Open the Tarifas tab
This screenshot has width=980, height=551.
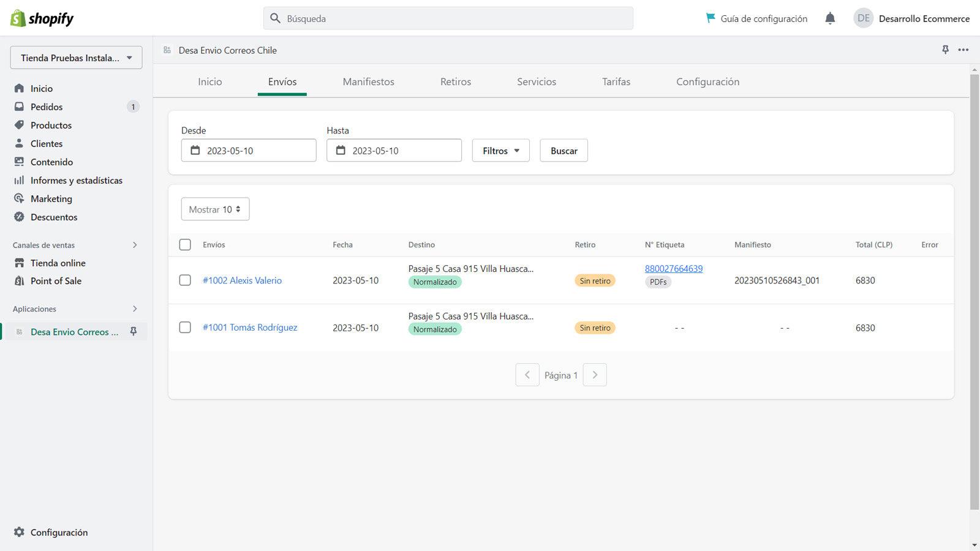click(x=616, y=81)
